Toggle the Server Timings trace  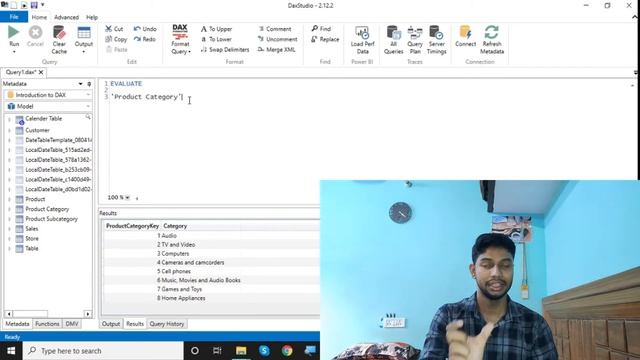point(436,40)
